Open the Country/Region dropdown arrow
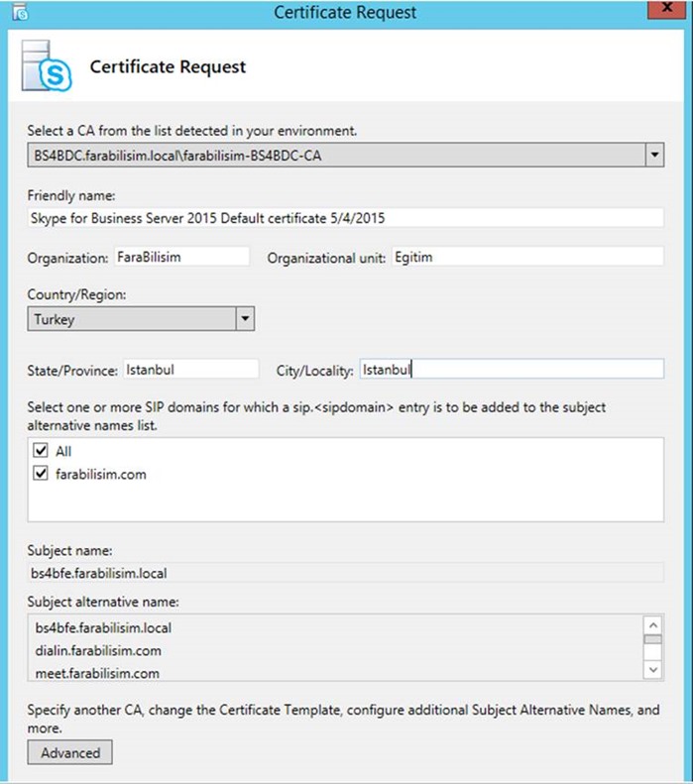The height and width of the screenshot is (784, 693). (x=245, y=318)
